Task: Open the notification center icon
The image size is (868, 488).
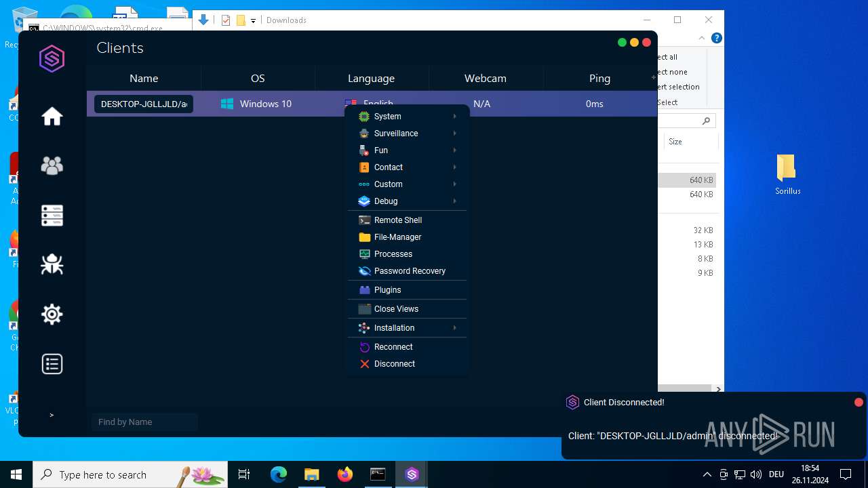Action: pos(846,474)
